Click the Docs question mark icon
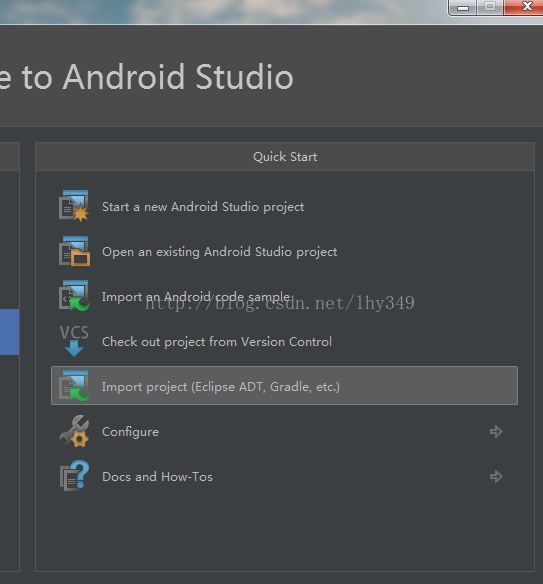Screen dimensions: 543x584 (x=74, y=476)
